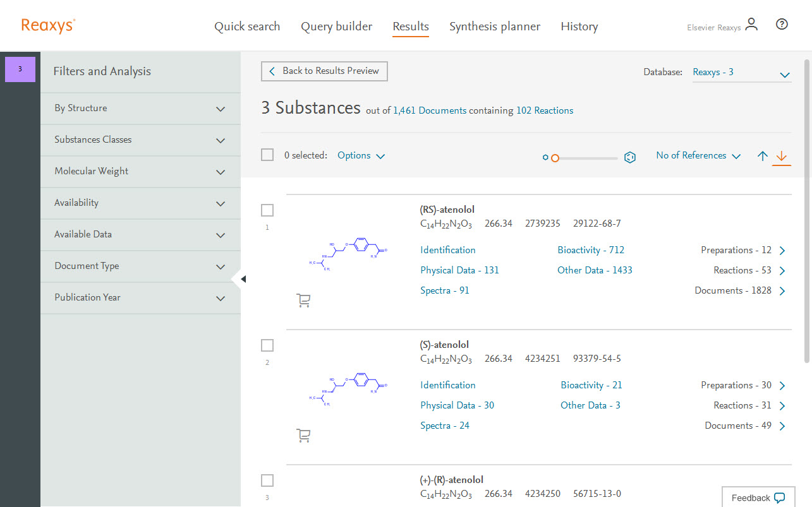This screenshot has height=507, width=812.
Task: Select the (S)-atenolol result checkbox
Action: coord(267,345)
